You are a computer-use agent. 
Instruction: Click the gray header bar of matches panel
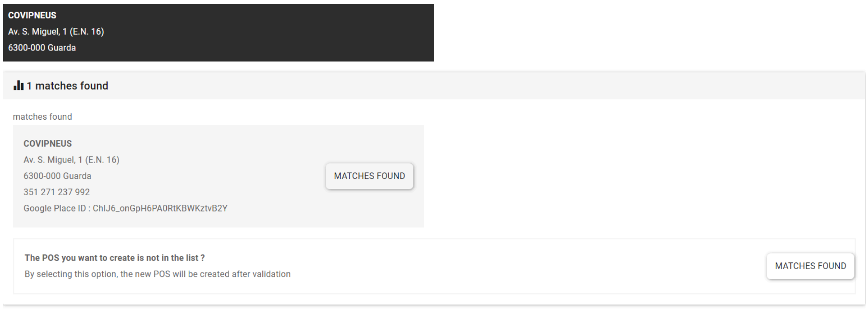click(x=434, y=86)
